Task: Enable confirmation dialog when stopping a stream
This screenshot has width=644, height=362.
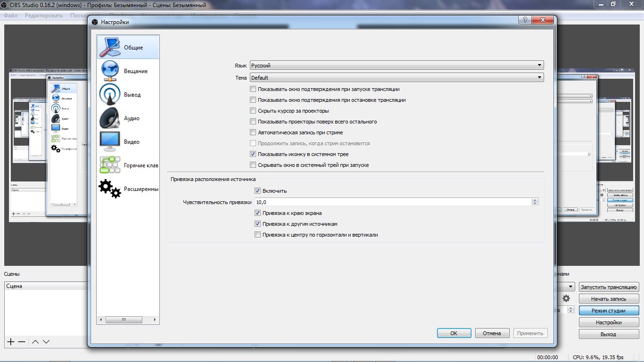Action: 253,100
